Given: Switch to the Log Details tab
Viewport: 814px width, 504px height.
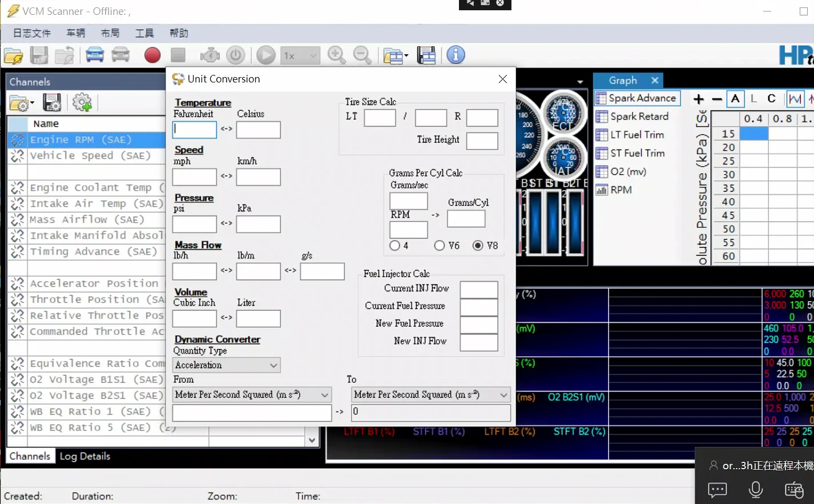Looking at the screenshot, I should pyautogui.click(x=84, y=456).
